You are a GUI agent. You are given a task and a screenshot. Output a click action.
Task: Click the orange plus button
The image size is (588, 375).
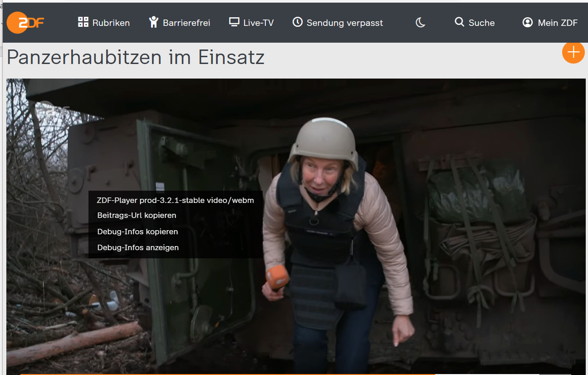point(573,52)
